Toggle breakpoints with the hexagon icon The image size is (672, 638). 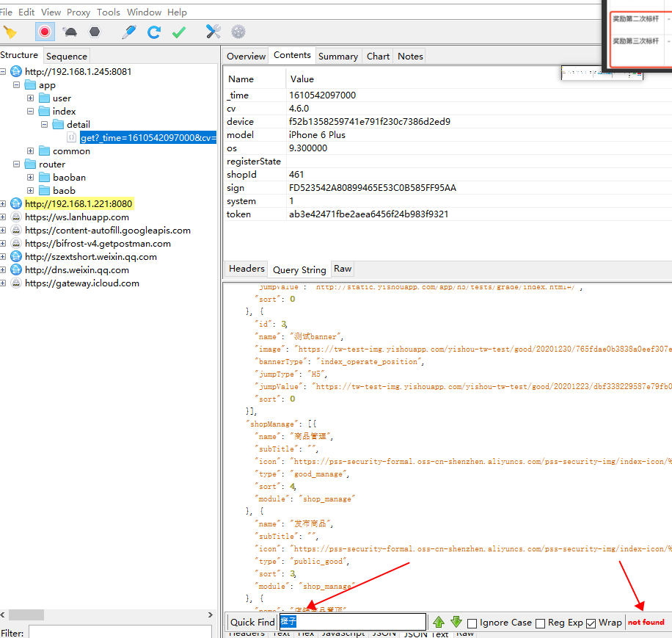pos(95,32)
